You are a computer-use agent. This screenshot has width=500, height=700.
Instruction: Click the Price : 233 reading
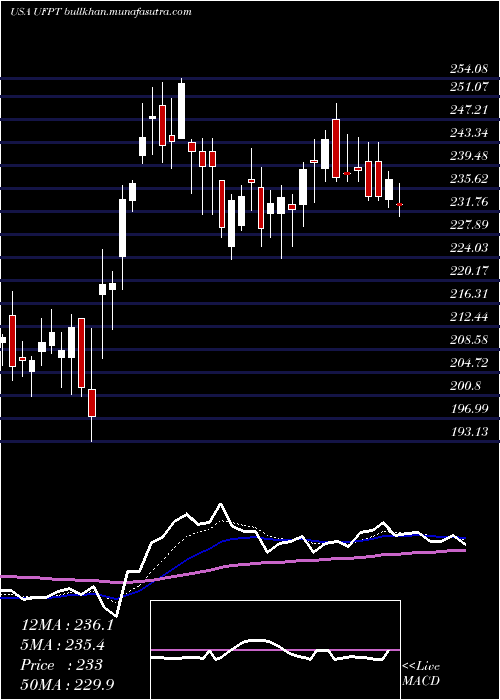pyautogui.click(x=62, y=665)
